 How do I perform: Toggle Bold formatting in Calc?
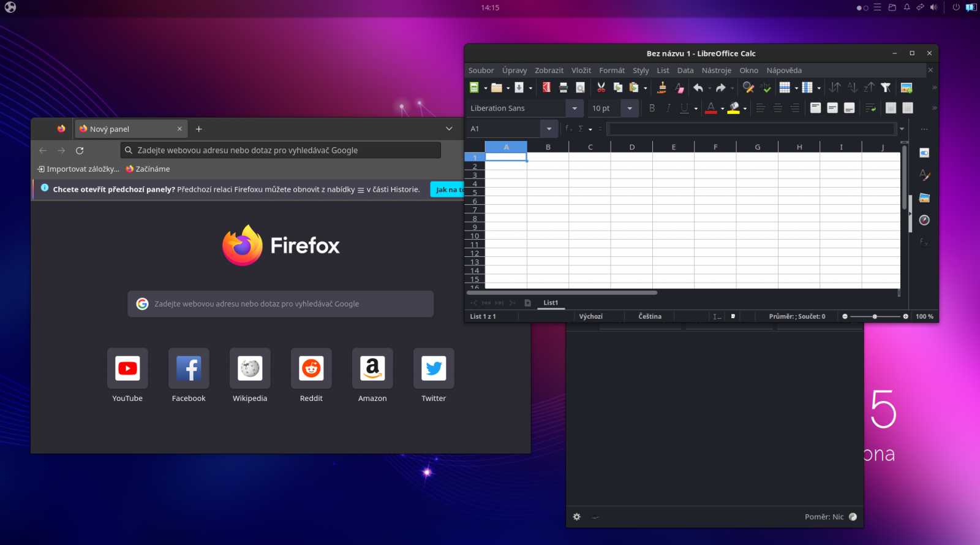point(652,109)
